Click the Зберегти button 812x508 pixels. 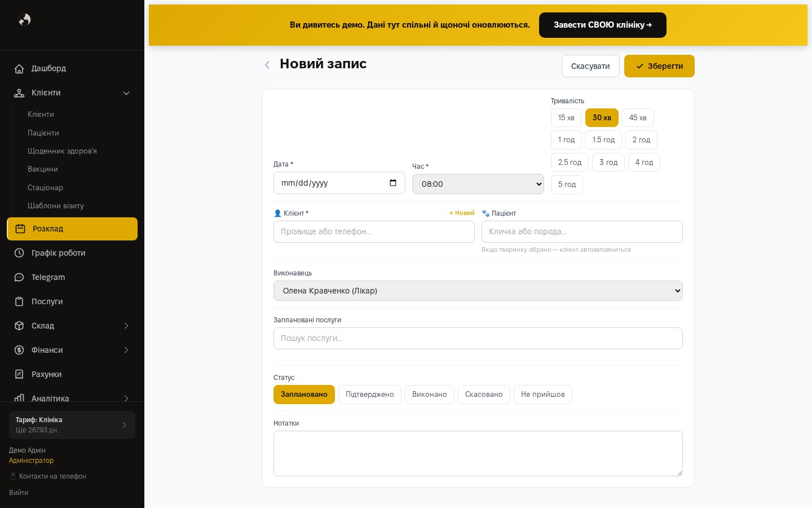659,66
